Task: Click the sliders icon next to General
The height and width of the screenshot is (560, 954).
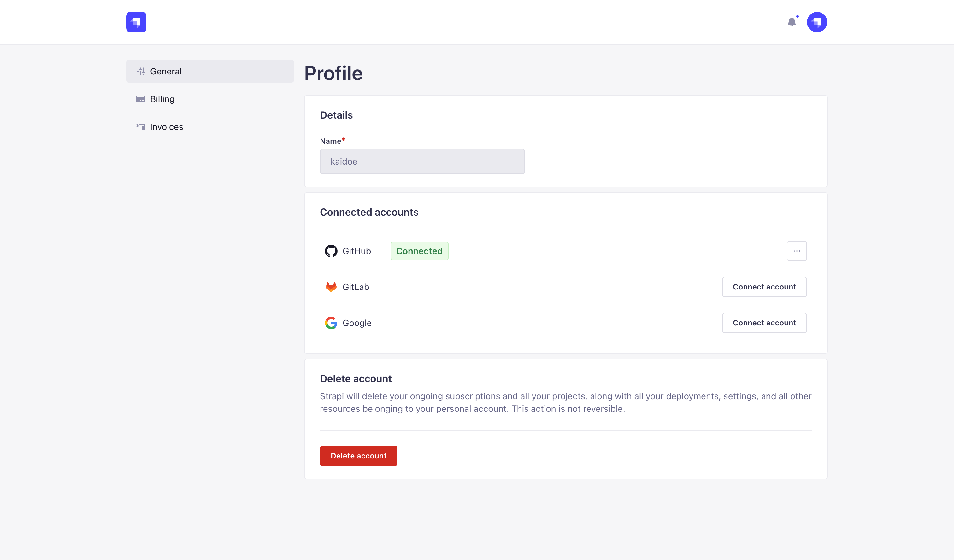Action: click(140, 71)
